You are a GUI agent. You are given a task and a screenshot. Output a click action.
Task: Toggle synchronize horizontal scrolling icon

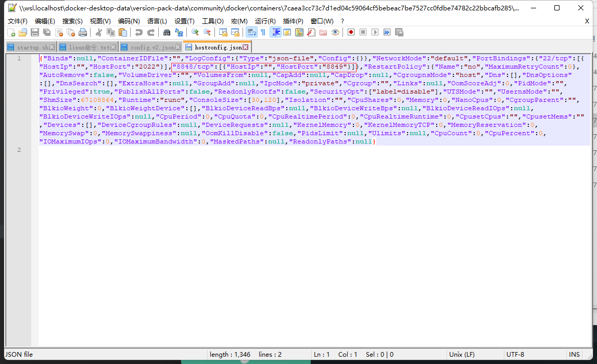[235, 32]
